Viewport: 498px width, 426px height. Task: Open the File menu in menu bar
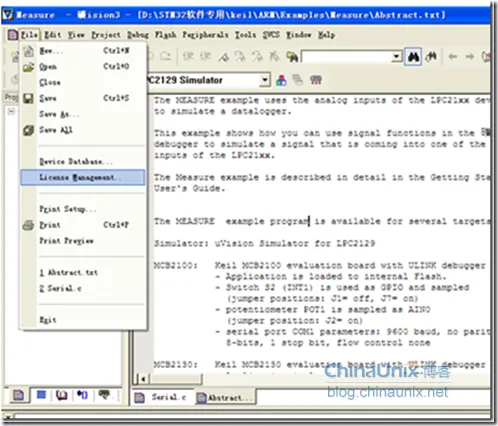(29, 35)
